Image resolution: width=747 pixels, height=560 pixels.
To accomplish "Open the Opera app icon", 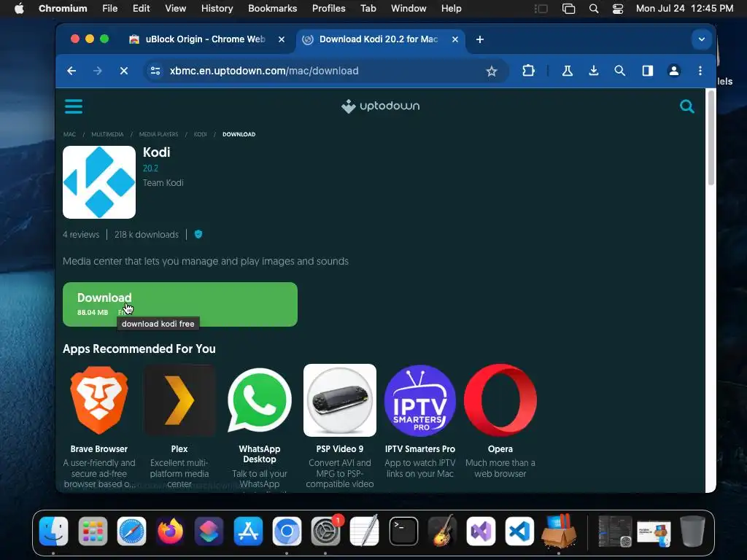I will coord(500,400).
